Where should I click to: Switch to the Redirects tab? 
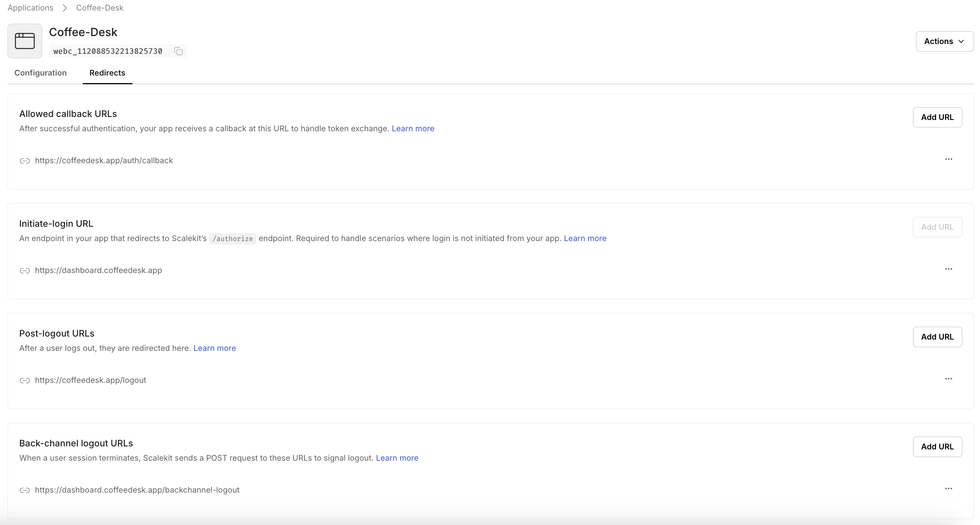coord(107,73)
